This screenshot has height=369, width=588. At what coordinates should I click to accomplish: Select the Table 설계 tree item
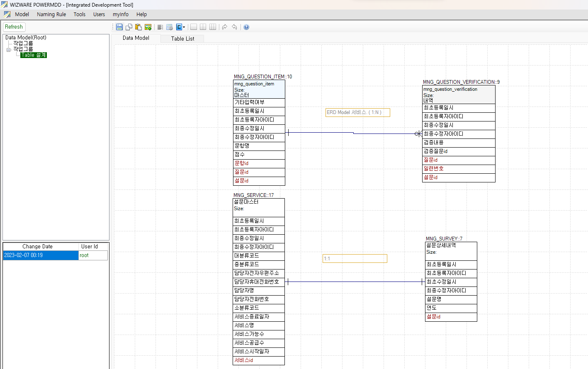point(34,55)
